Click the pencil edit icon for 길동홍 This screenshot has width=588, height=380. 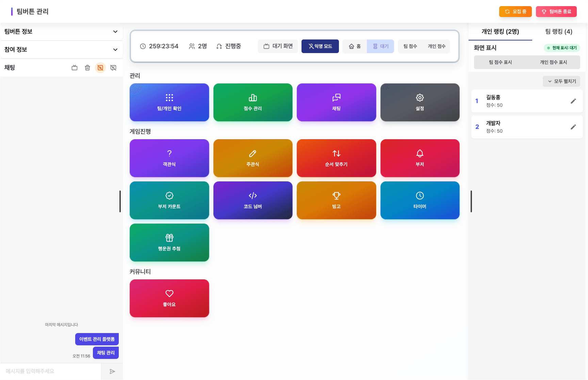tap(573, 101)
